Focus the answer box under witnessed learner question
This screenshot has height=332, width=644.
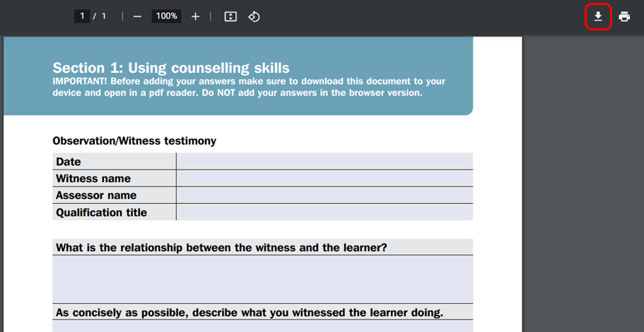(x=262, y=326)
